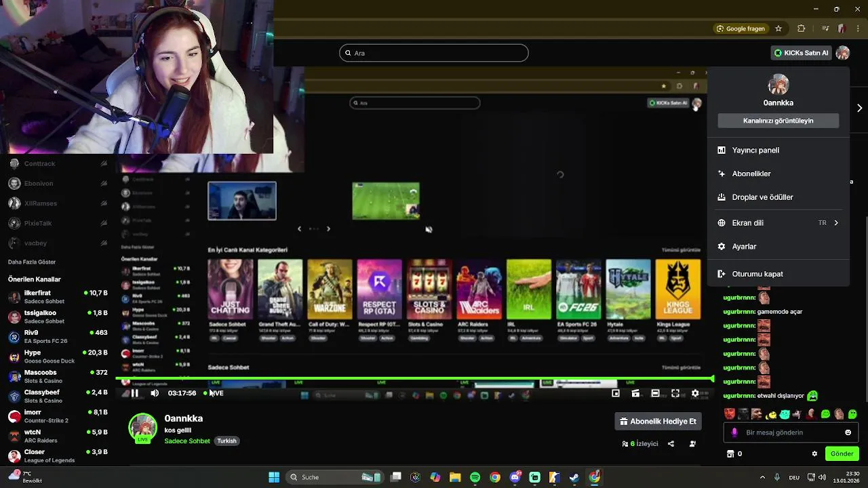Open Hype Goose Goose Duck channel
Viewport: 868px width, 488px height.
[58, 357]
